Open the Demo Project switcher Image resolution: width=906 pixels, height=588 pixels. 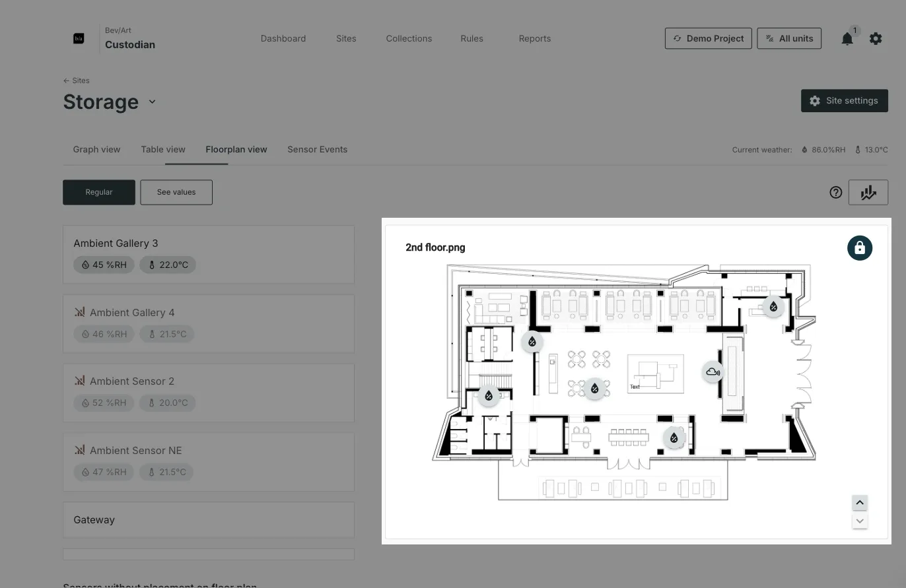tap(709, 38)
